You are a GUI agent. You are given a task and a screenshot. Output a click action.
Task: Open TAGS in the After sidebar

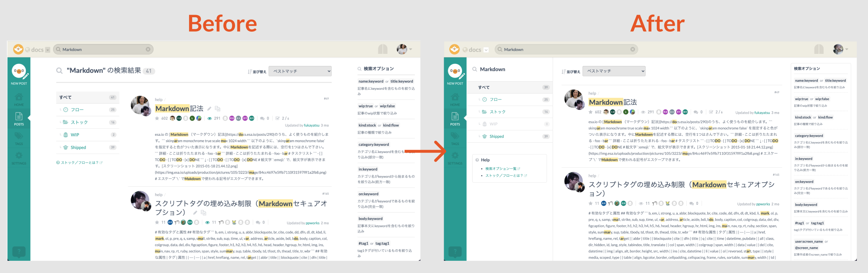(455, 139)
